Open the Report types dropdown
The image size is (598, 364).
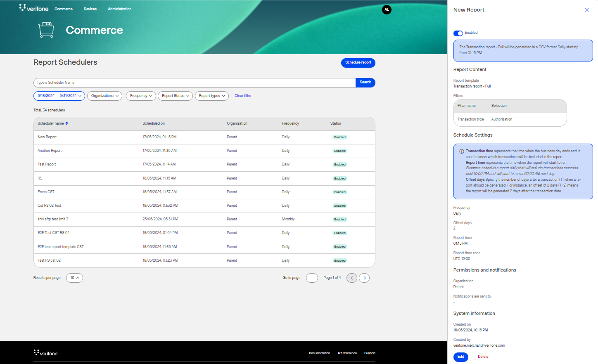(x=212, y=96)
